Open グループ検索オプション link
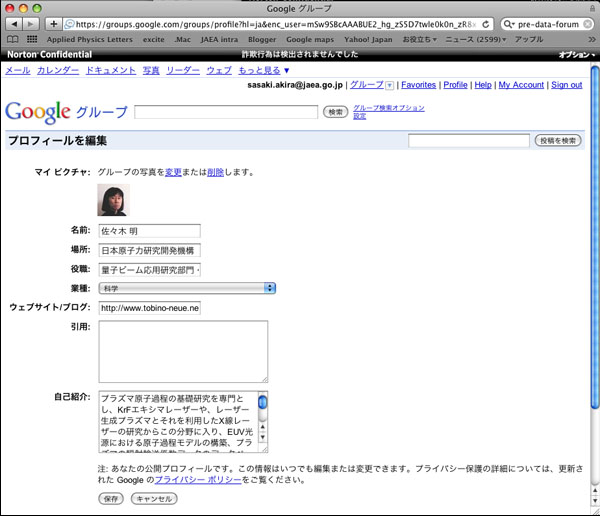This screenshot has width=600, height=516. click(x=389, y=108)
